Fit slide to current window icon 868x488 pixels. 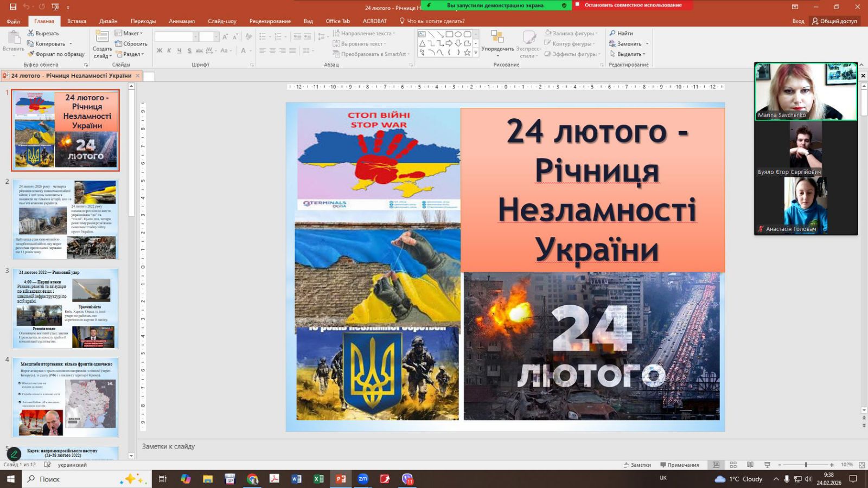[861, 465]
